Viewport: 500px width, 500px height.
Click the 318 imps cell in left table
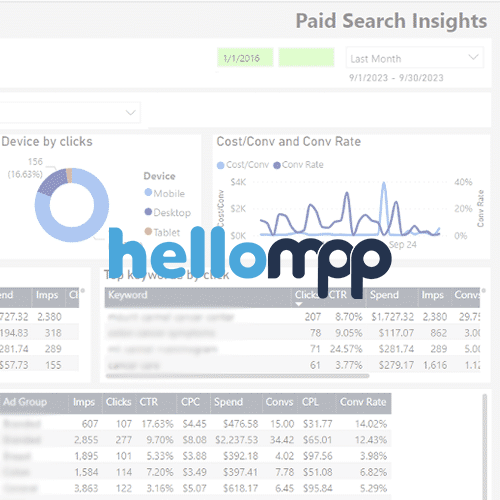pos(53,333)
